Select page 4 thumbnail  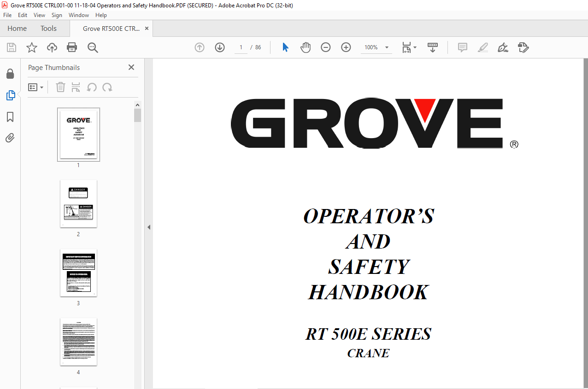(78, 342)
